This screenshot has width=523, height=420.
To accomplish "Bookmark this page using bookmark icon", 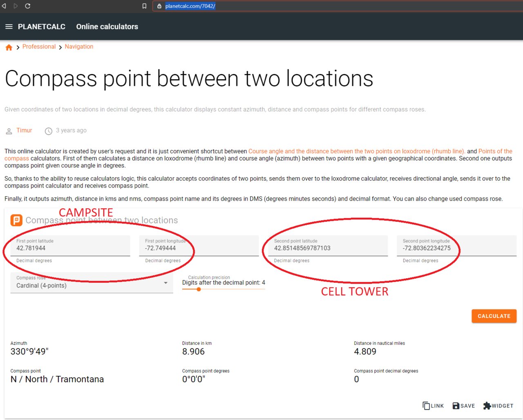I will pyautogui.click(x=144, y=6).
